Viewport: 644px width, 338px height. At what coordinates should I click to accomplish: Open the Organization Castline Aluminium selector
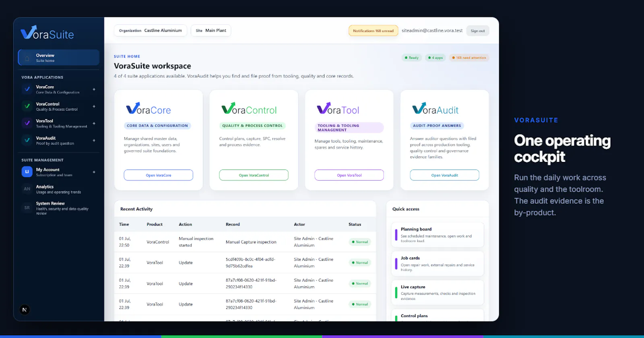tap(151, 31)
